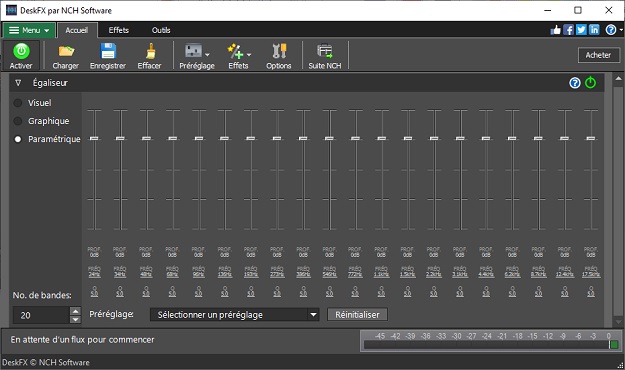Open the green Menu dropdown
The width and height of the screenshot is (625, 370).
tap(29, 30)
